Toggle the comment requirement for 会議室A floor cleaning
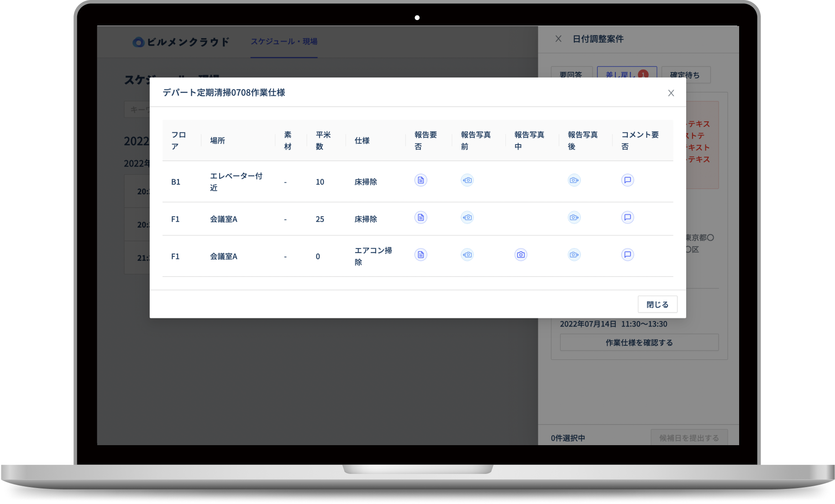The image size is (835, 504). (x=628, y=218)
